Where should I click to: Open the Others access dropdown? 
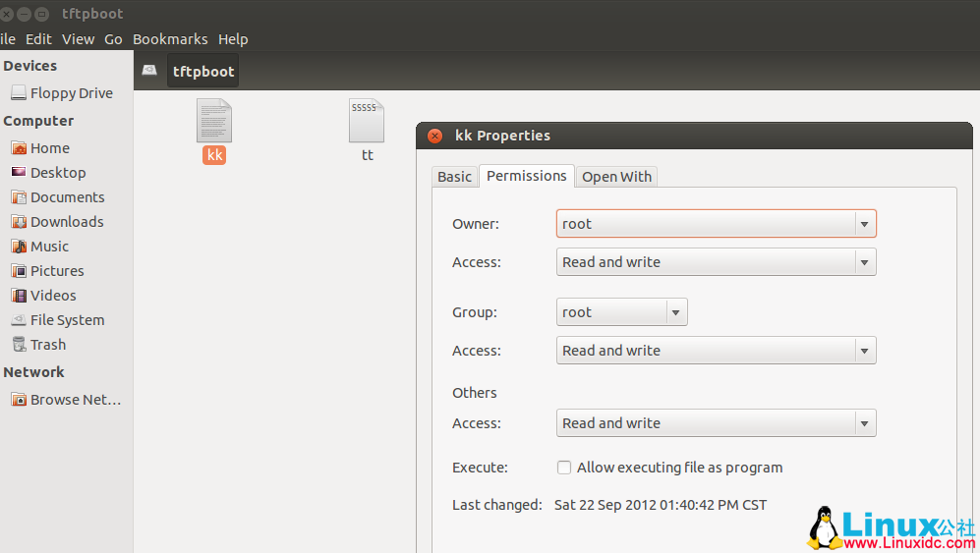click(716, 423)
